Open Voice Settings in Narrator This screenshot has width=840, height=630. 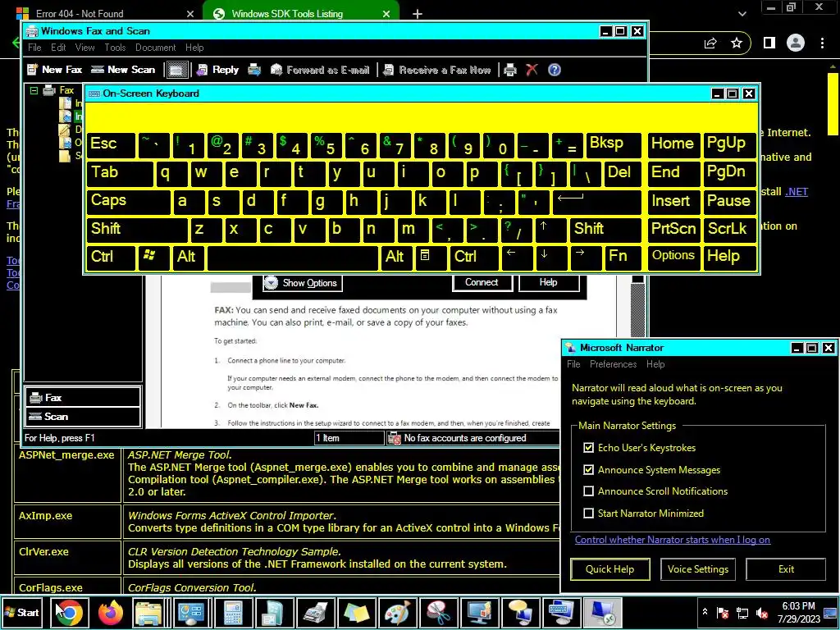tap(698, 569)
